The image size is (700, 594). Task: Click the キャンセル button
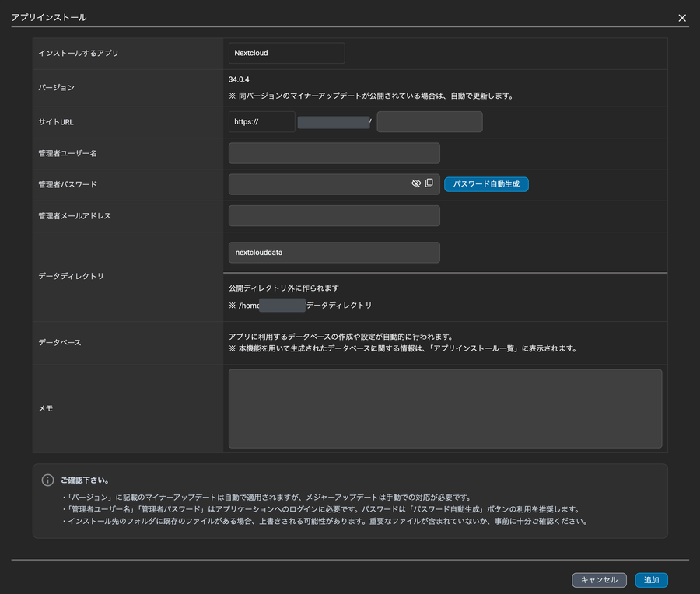(599, 580)
